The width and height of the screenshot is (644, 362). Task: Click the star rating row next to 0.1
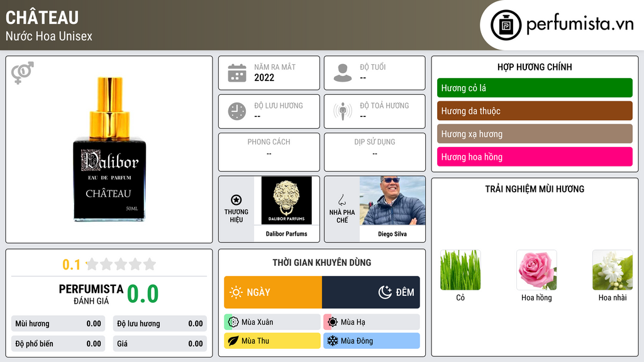pyautogui.click(x=121, y=264)
